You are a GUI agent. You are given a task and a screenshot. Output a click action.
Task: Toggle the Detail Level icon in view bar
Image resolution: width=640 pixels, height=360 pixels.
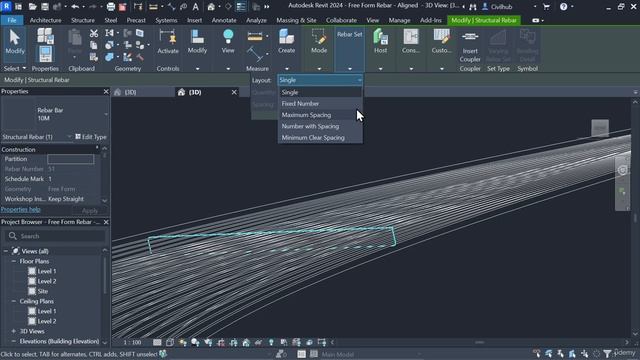(x=157, y=342)
